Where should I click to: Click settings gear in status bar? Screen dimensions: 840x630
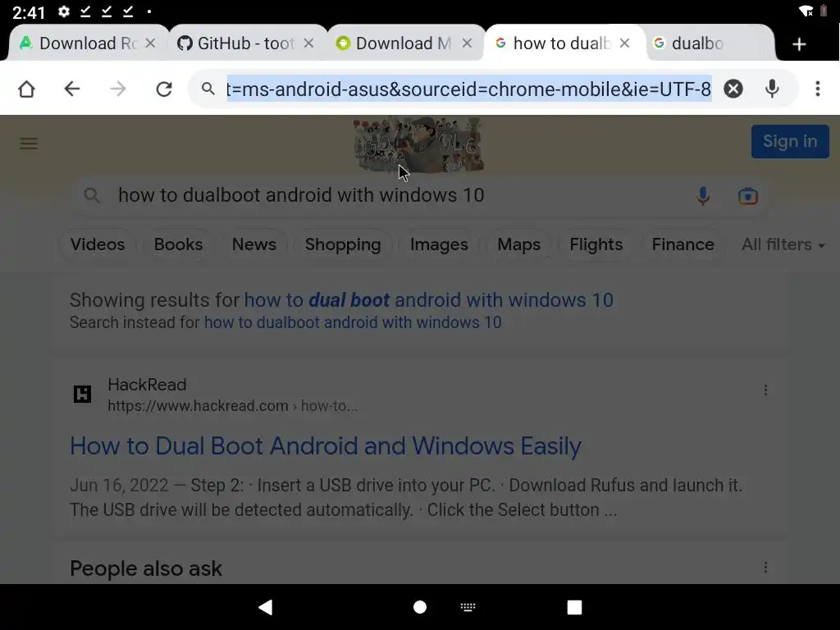pos(64,11)
